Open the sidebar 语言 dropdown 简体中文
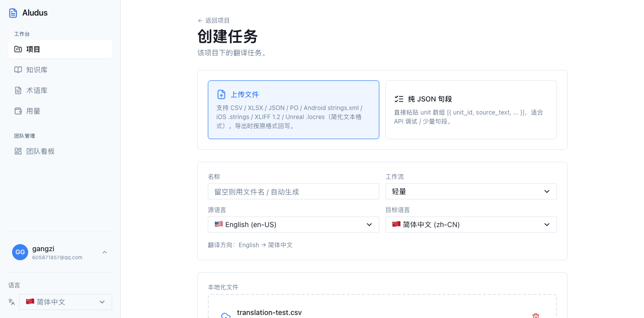The height and width of the screenshot is (318, 644). pos(65,302)
